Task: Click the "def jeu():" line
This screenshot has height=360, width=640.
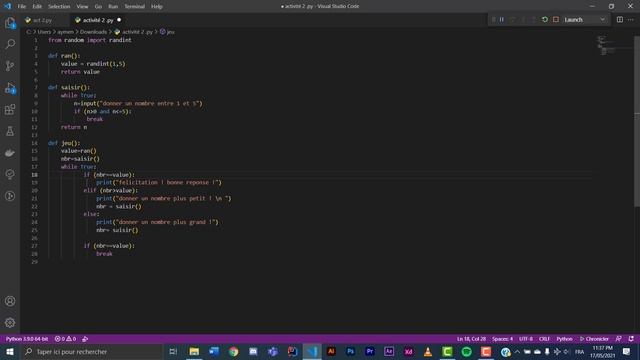Action: coord(64,143)
